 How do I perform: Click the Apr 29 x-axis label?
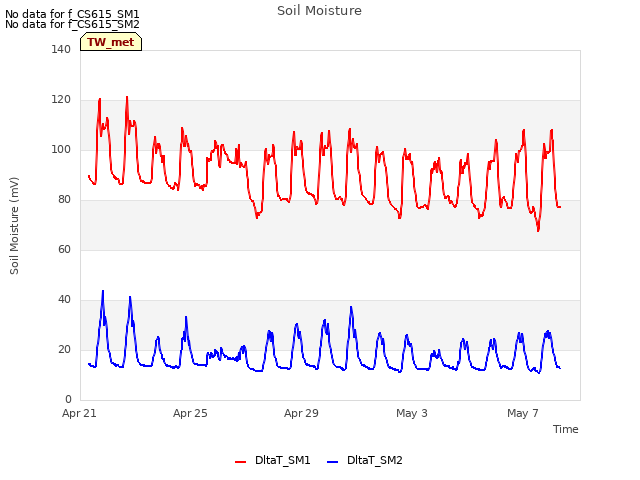[x=301, y=413]
